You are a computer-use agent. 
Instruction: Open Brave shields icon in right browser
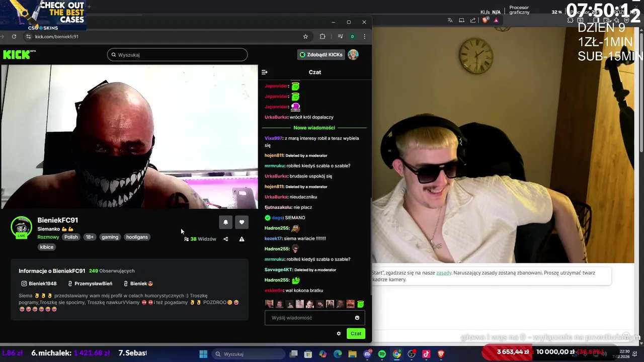[485, 21]
